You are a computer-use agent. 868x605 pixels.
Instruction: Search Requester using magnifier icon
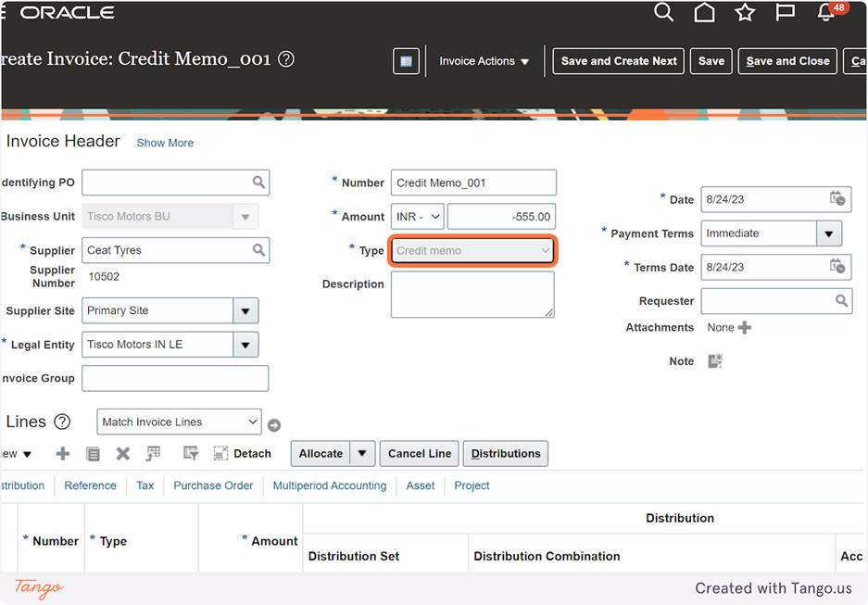841,300
